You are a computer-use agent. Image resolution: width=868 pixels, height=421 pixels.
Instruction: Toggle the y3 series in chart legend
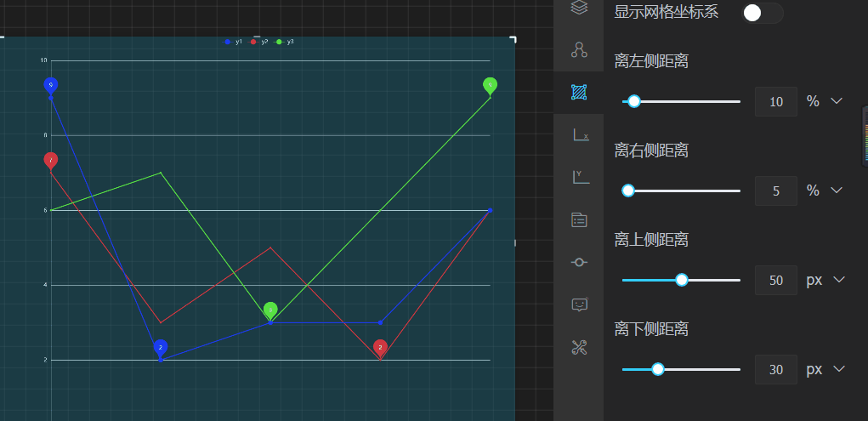tap(284, 42)
